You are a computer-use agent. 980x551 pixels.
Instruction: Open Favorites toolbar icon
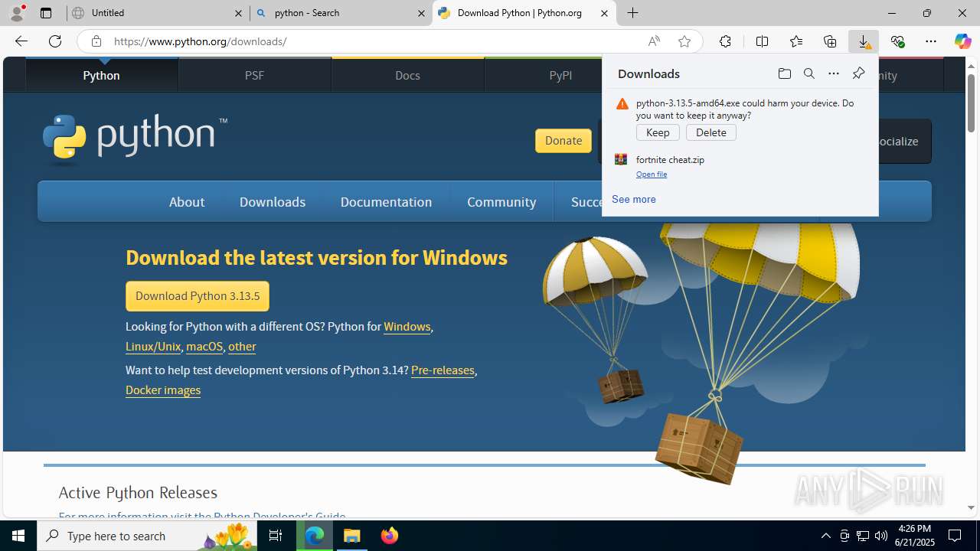point(796,41)
